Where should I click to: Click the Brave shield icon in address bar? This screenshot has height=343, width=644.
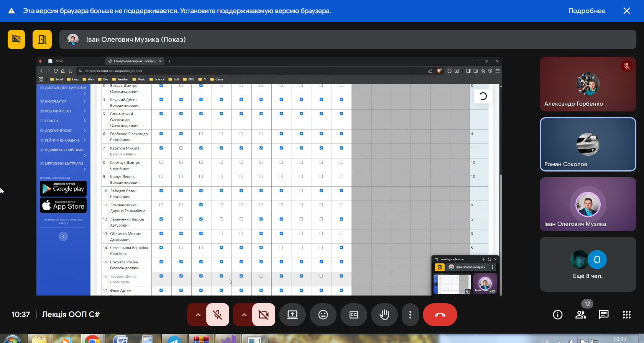click(x=439, y=71)
